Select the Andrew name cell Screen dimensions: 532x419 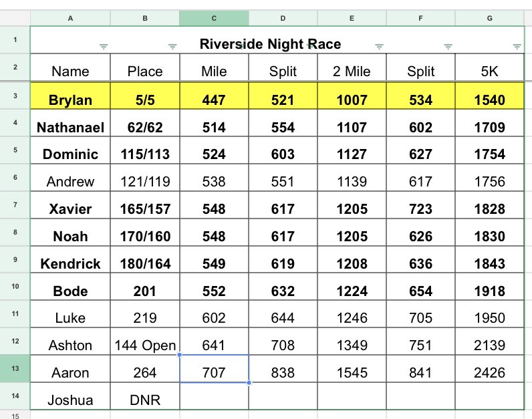[70, 178]
